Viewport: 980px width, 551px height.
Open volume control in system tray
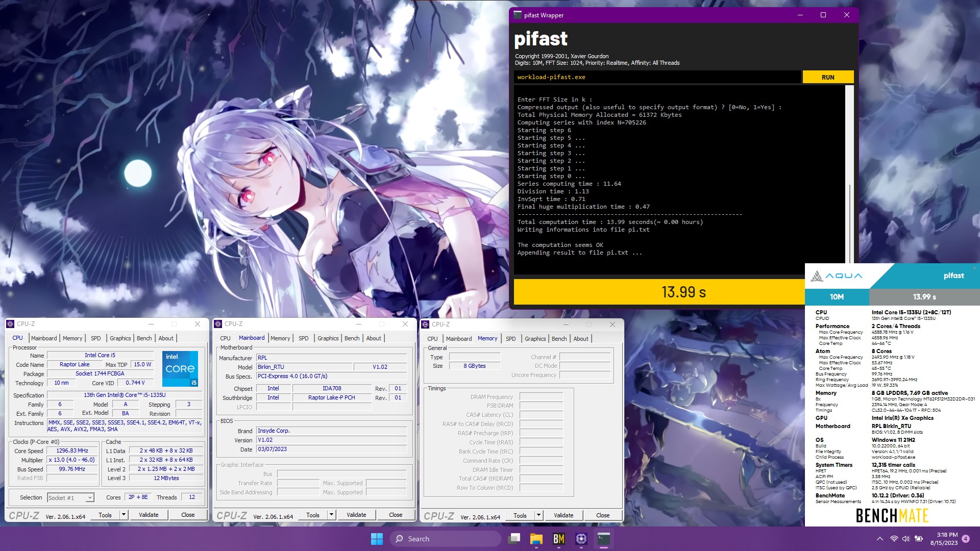click(x=906, y=539)
